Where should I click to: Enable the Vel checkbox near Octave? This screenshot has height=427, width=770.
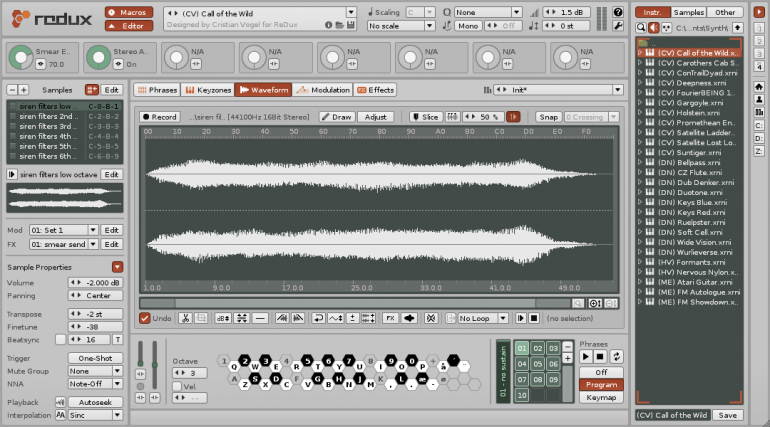click(x=178, y=386)
